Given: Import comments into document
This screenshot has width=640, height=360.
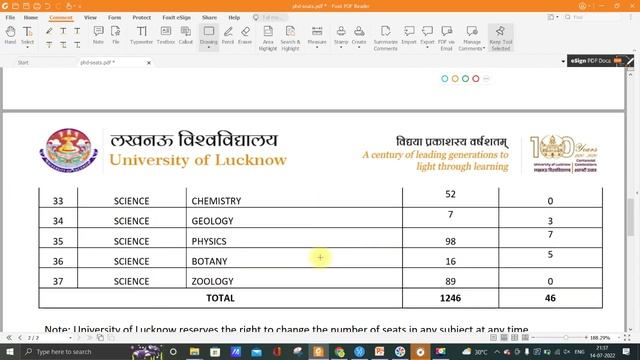Looking at the screenshot, I should pyautogui.click(x=409, y=35).
